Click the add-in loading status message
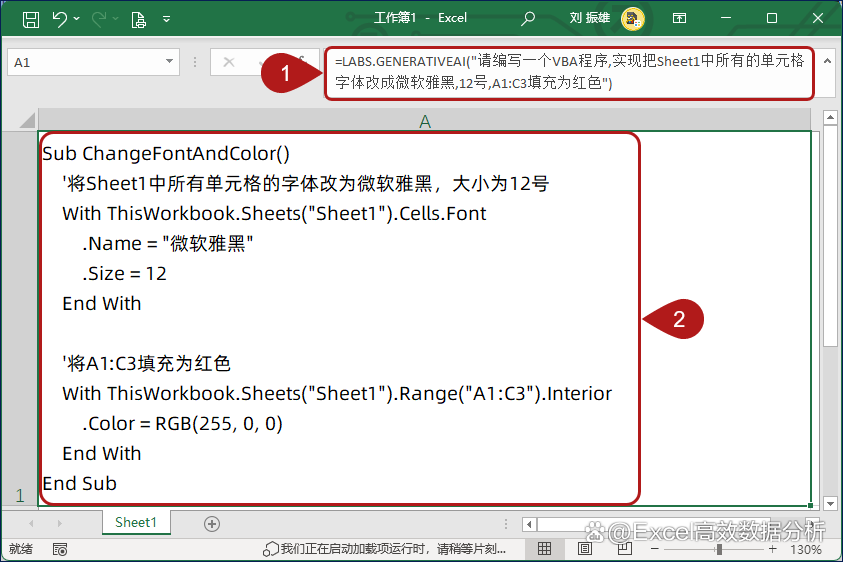 click(384, 549)
